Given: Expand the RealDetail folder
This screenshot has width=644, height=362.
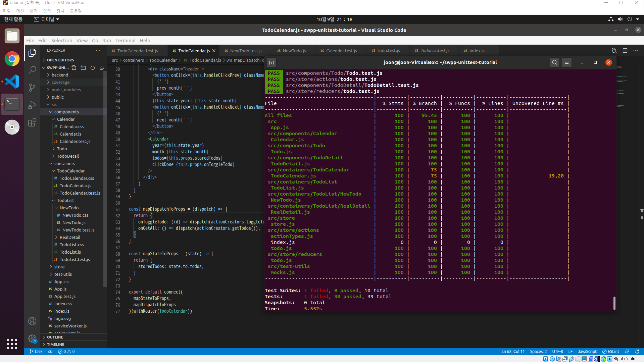Looking at the screenshot, I should 70,238.
